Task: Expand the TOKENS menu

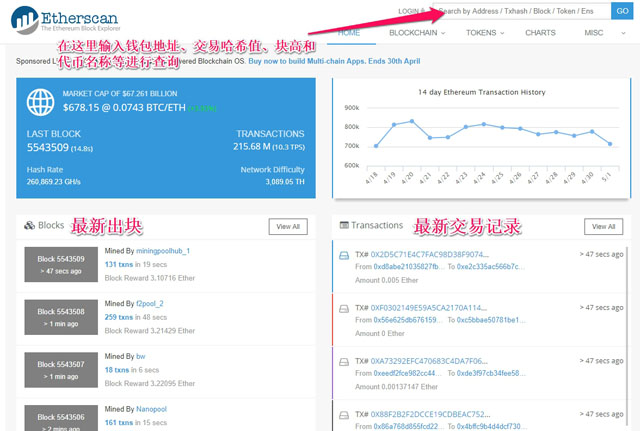Action: click(x=485, y=33)
